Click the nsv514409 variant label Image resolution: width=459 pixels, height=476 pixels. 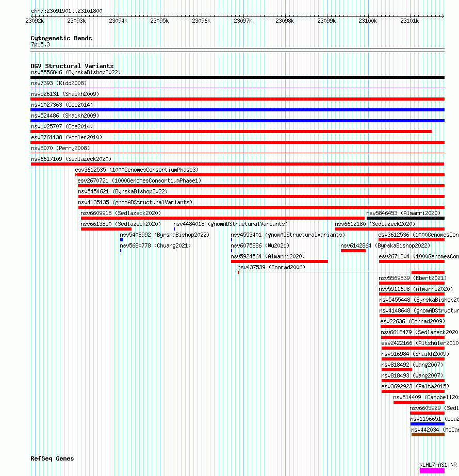click(x=426, y=398)
